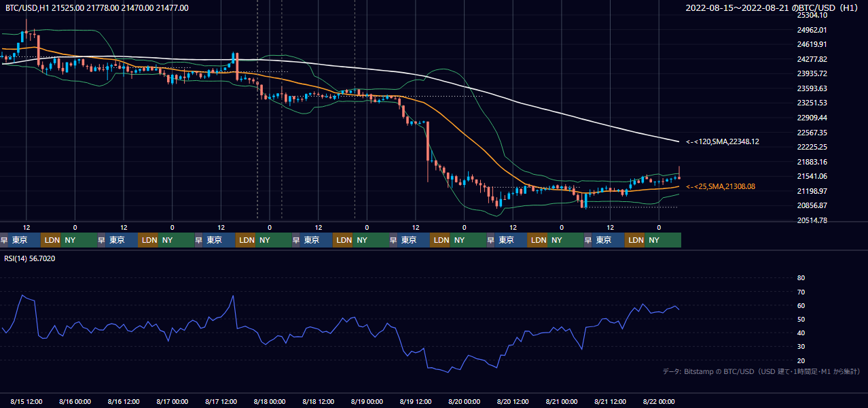Click the 8/17 00:00 time axis label
The height and width of the screenshot is (408, 868).
pos(173,401)
